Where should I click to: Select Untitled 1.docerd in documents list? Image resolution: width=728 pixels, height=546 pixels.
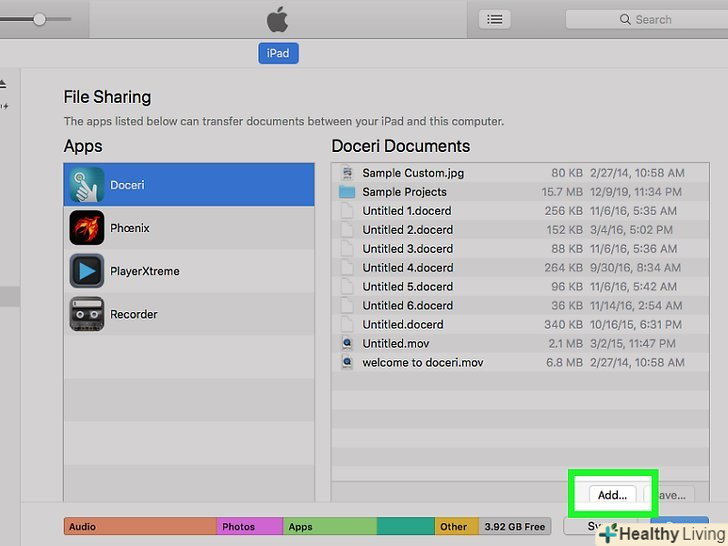407,211
